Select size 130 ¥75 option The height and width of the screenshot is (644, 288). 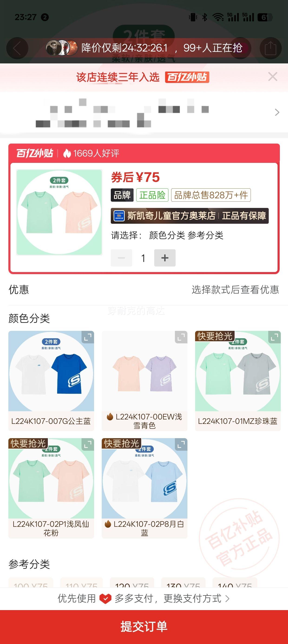coord(183,583)
